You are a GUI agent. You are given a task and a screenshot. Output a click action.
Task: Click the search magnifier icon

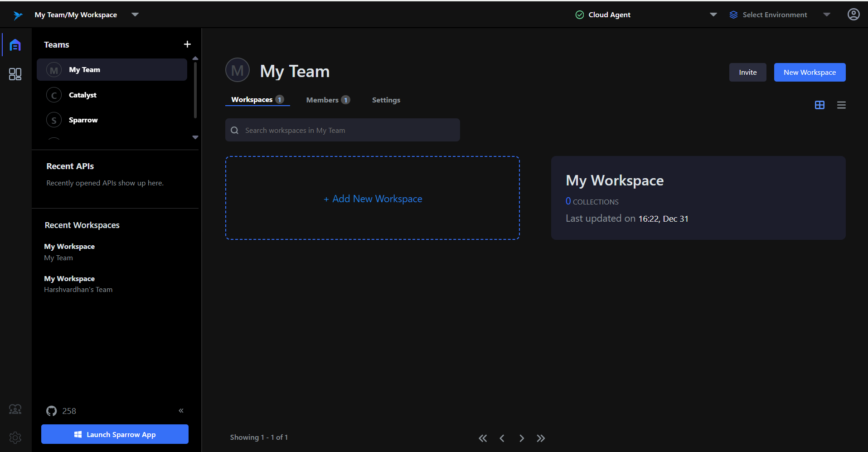tap(235, 131)
